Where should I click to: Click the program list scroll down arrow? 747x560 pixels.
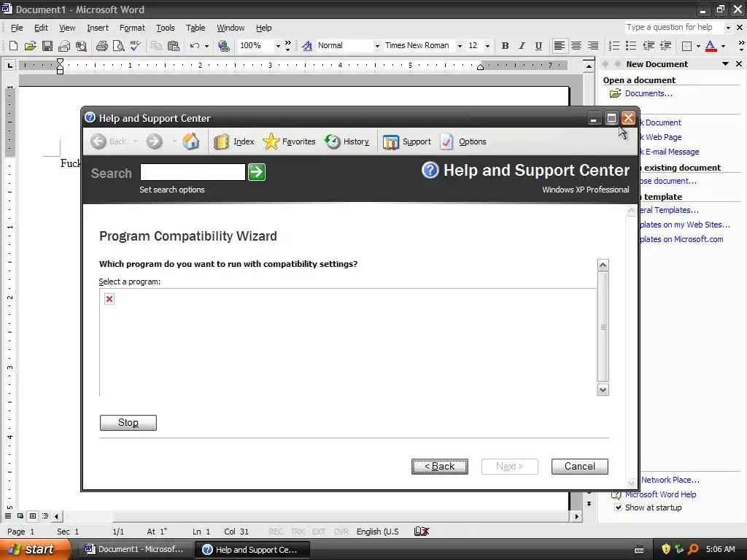(603, 390)
